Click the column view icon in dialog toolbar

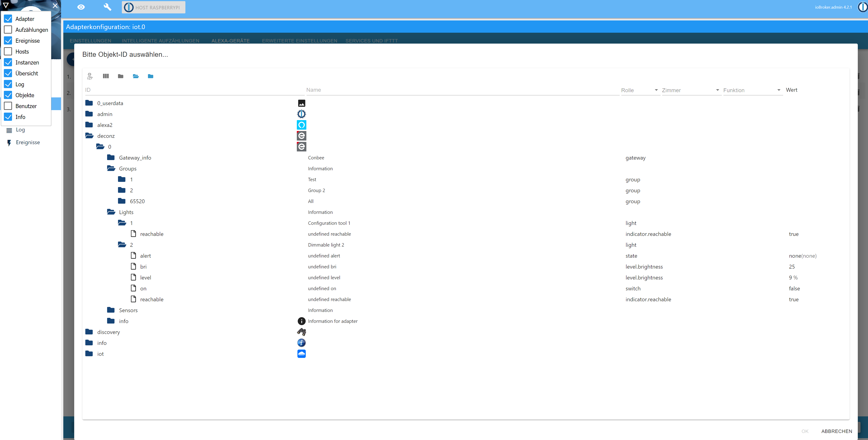tap(106, 76)
